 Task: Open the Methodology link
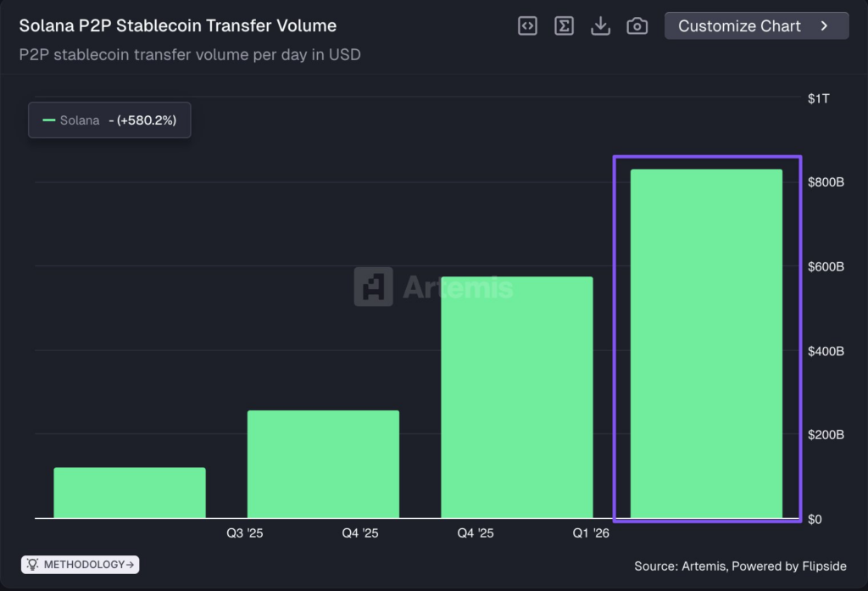point(88,564)
